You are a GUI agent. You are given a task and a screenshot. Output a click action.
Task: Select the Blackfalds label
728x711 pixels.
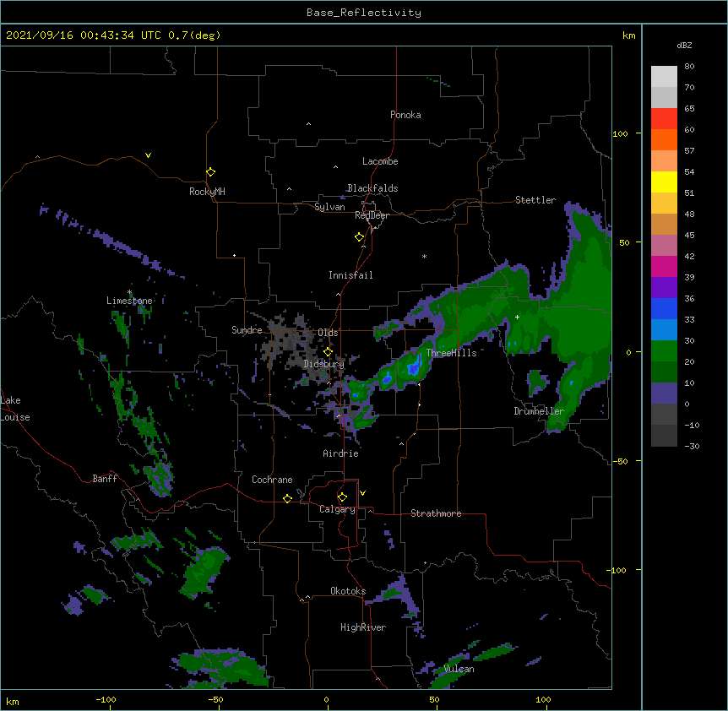(372, 188)
